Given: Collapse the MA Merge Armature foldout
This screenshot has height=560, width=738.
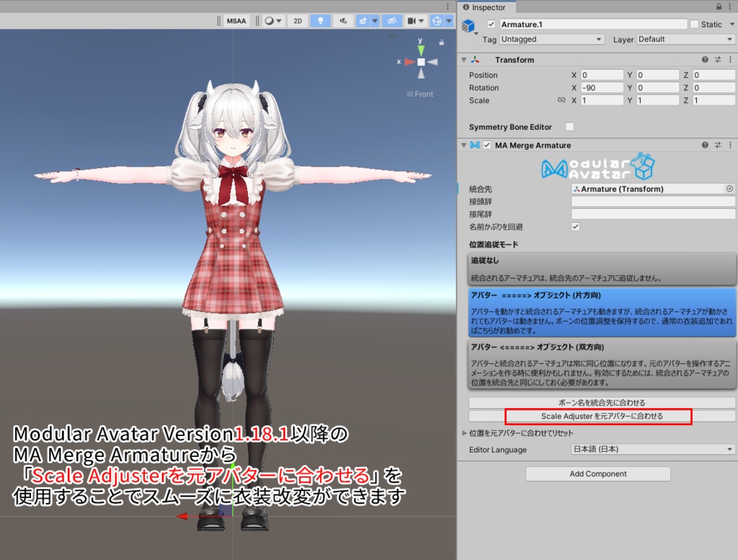Looking at the screenshot, I should 464,146.
